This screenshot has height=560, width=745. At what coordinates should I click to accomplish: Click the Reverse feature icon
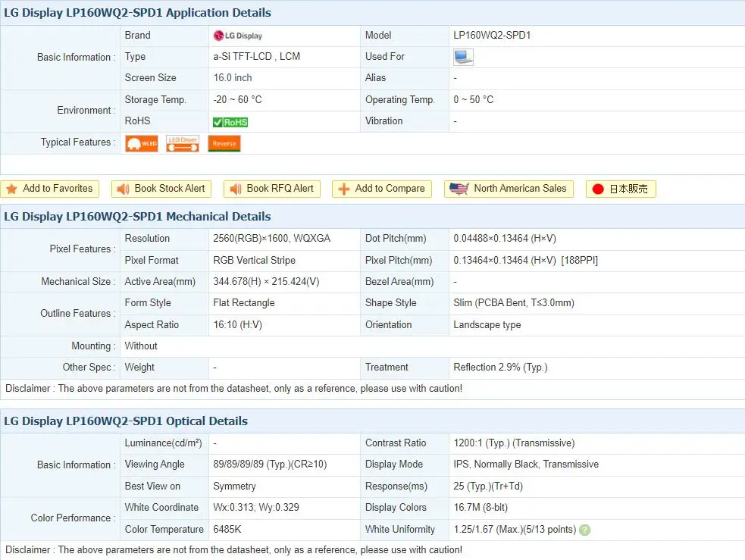pos(224,143)
